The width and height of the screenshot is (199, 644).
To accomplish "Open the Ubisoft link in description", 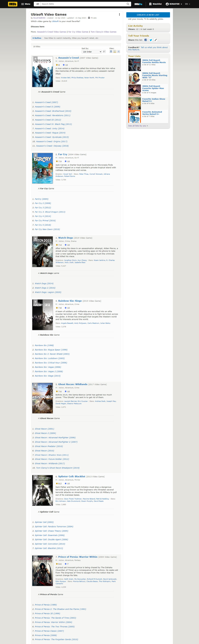I will [55, 22].
